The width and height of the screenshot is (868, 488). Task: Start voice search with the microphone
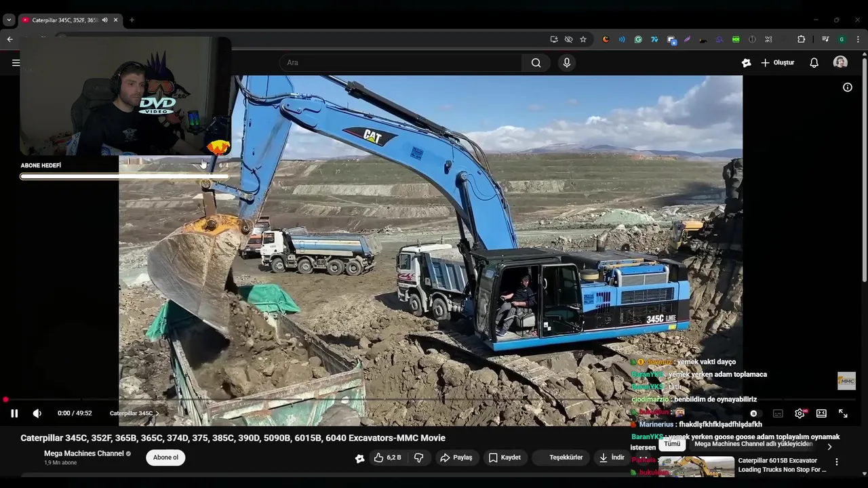tap(567, 63)
